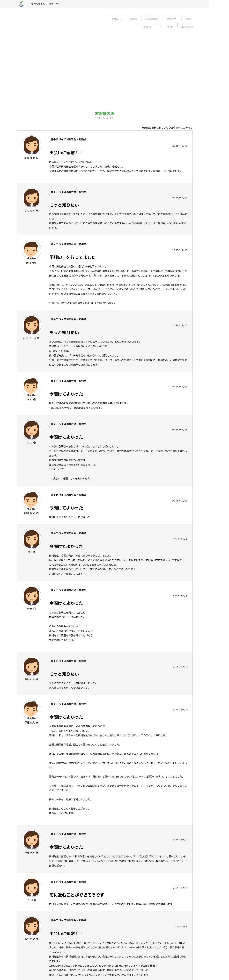Click the name label 伊達直人 様

31,722
